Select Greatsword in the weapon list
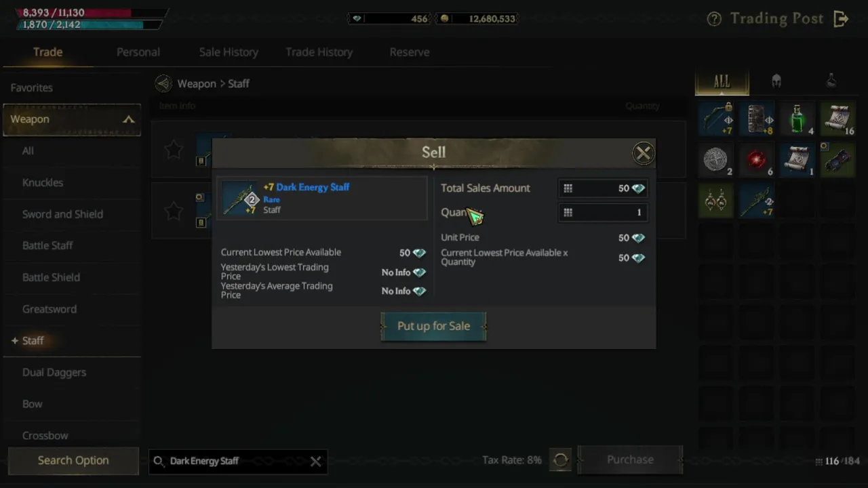 50,309
